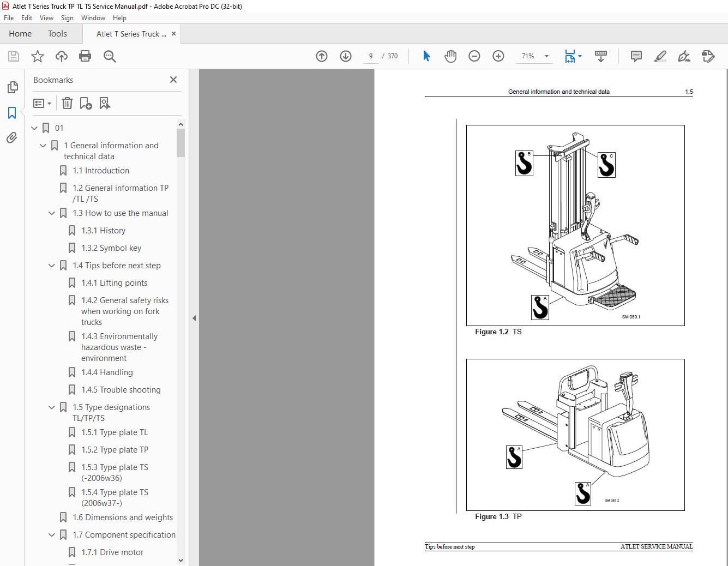Delete selected bookmark with trash icon

coord(67,103)
